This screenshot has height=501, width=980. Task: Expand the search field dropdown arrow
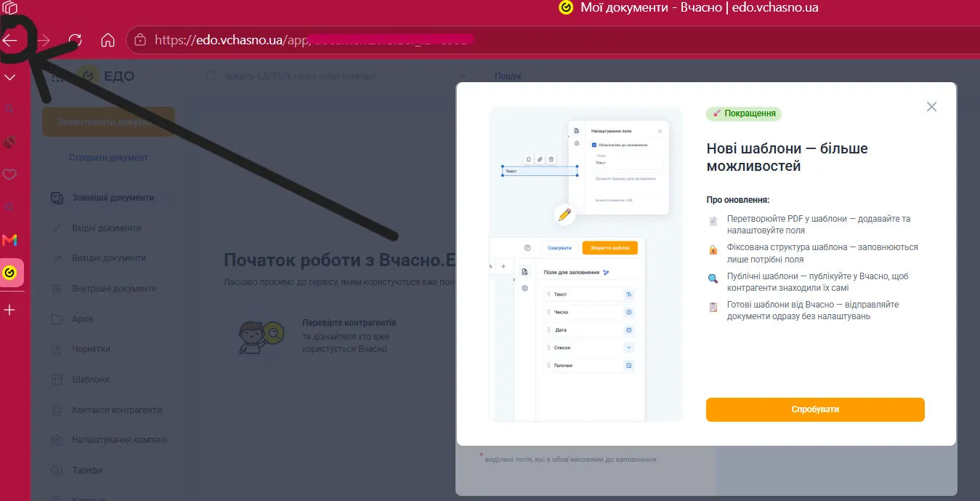[463, 76]
